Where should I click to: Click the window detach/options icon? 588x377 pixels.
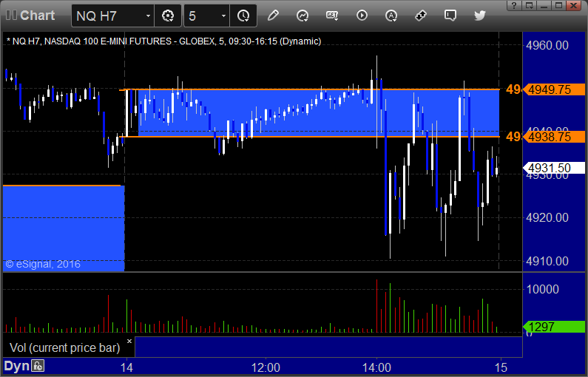coord(529,5)
